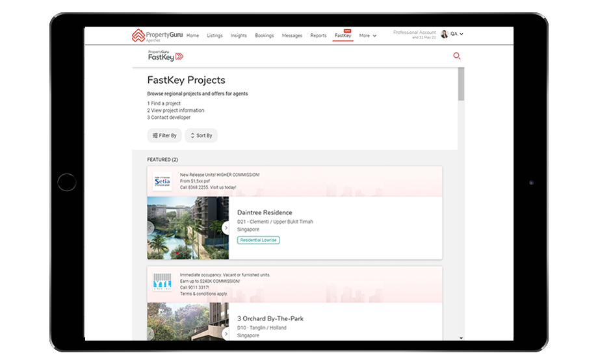Open the Listings menu item

(214, 36)
